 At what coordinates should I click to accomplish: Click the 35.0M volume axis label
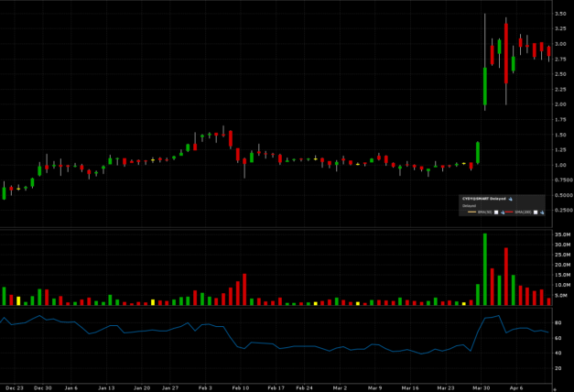tap(561, 235)
